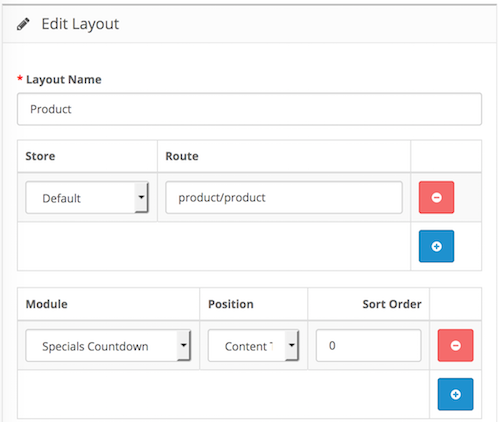Expand the Specials Countdown module dropdown
This screenshot has height=422, width=500.
point(108,346)
